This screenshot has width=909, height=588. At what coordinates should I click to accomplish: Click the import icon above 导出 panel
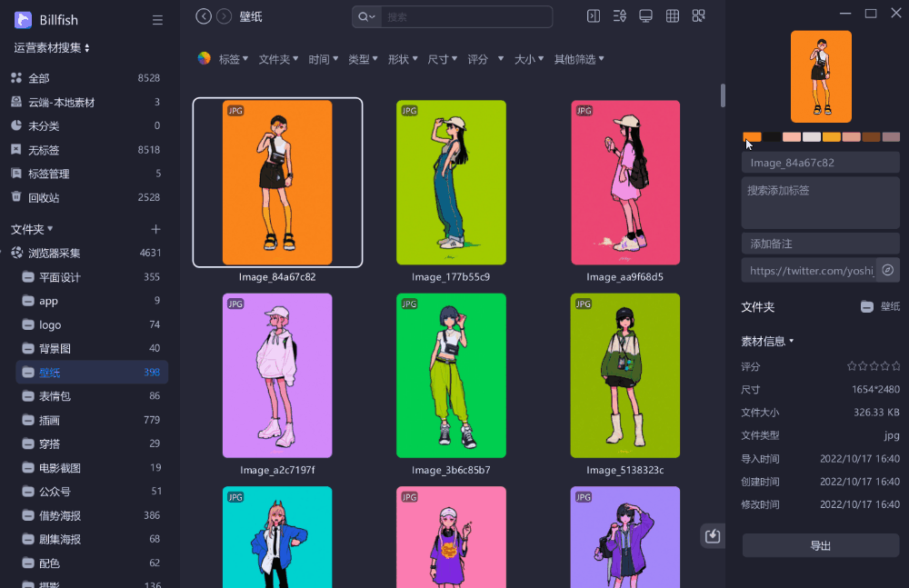pos(713,536)
